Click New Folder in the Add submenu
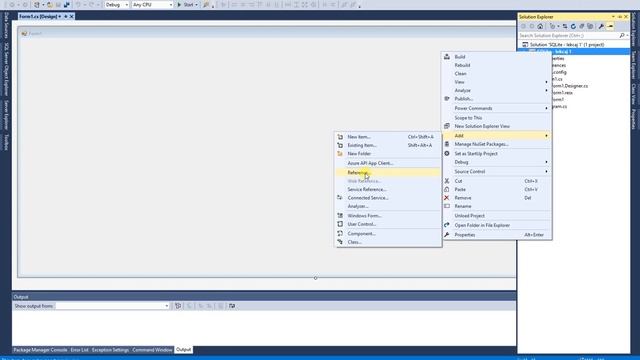The width and height of the screenshot is (640, 360). 388,153
